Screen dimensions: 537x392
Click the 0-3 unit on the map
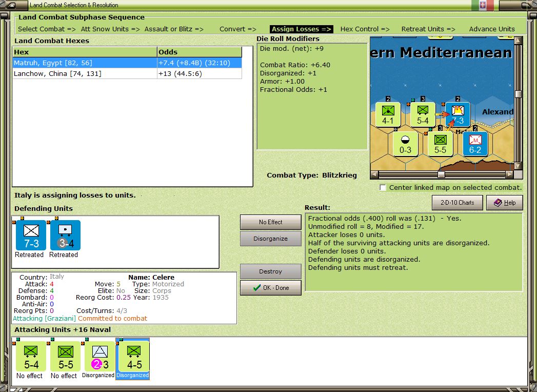[x=405, y=144]
